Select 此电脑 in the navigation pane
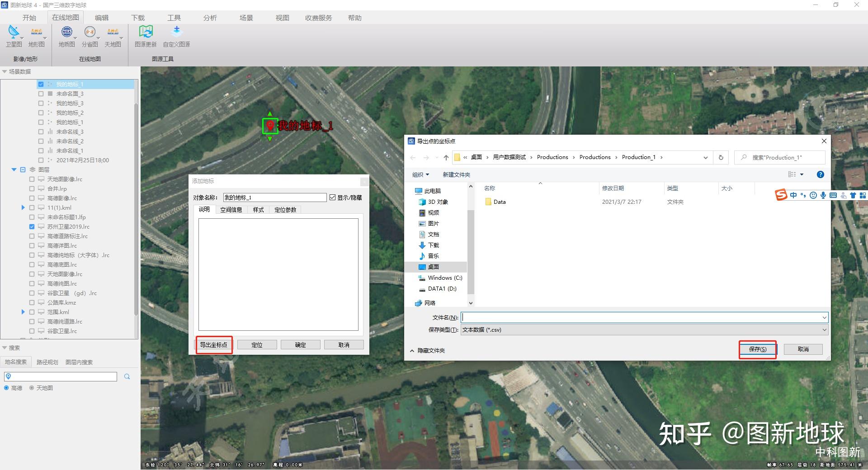 click(x=428, y=191)
